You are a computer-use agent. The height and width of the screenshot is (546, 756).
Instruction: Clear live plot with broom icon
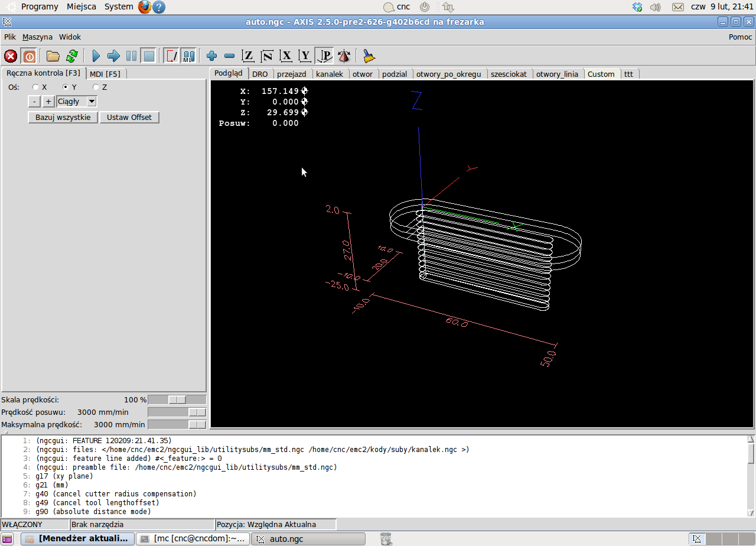pos(369,56)
